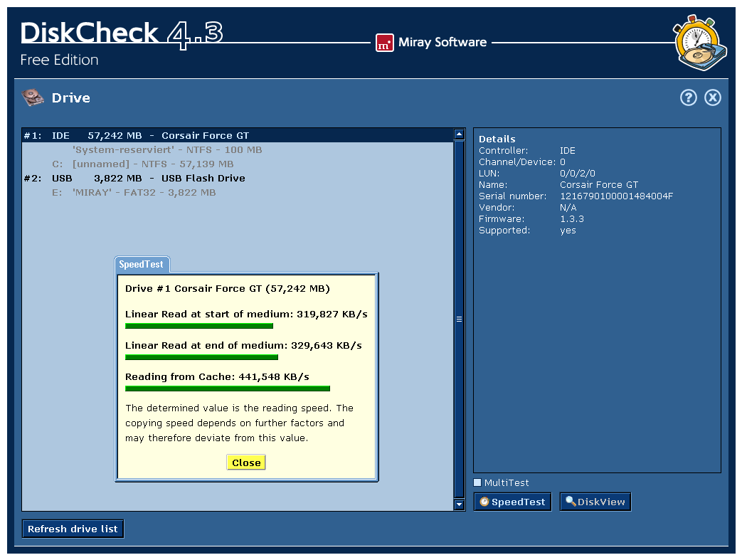Click the Details panel heading
Viewport: 742px width, 560px height.
pyautogui.click(x=497, y=139)
